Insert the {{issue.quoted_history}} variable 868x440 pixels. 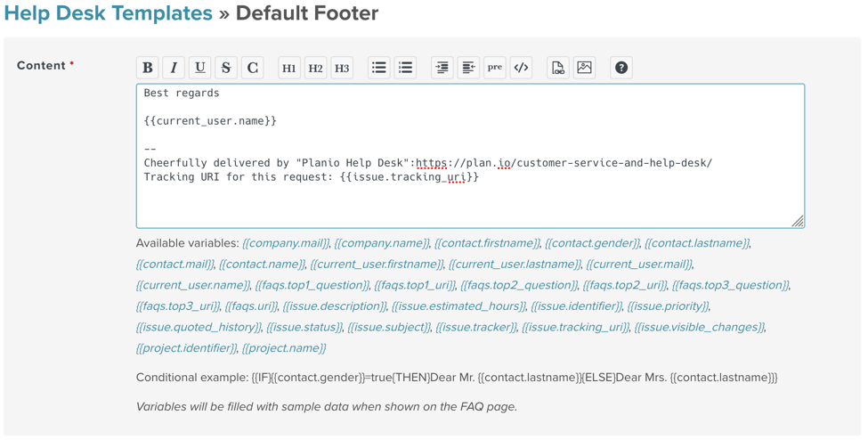click(x=199, y=328)
